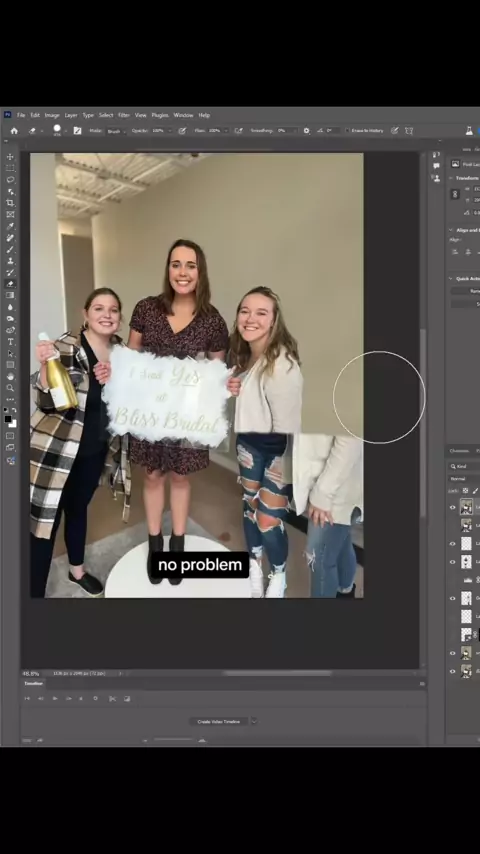The image size is (480, 854).
Task: Click the background color swatch
Action: (13, 424)
